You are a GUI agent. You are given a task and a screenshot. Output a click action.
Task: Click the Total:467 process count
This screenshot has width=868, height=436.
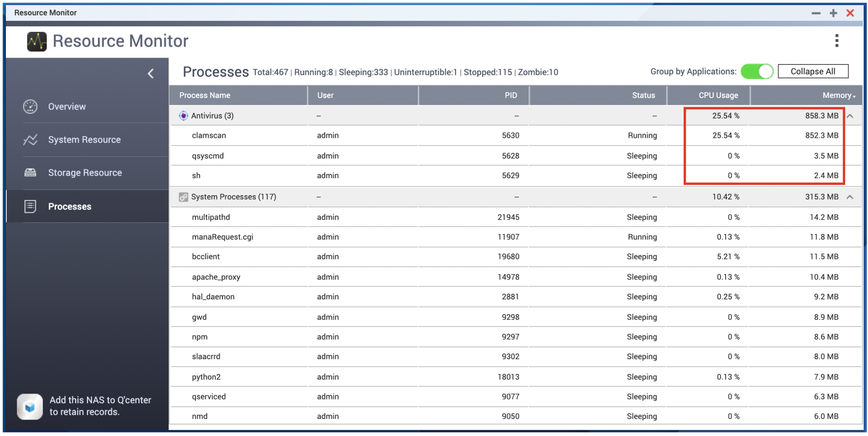click(270, 72)
